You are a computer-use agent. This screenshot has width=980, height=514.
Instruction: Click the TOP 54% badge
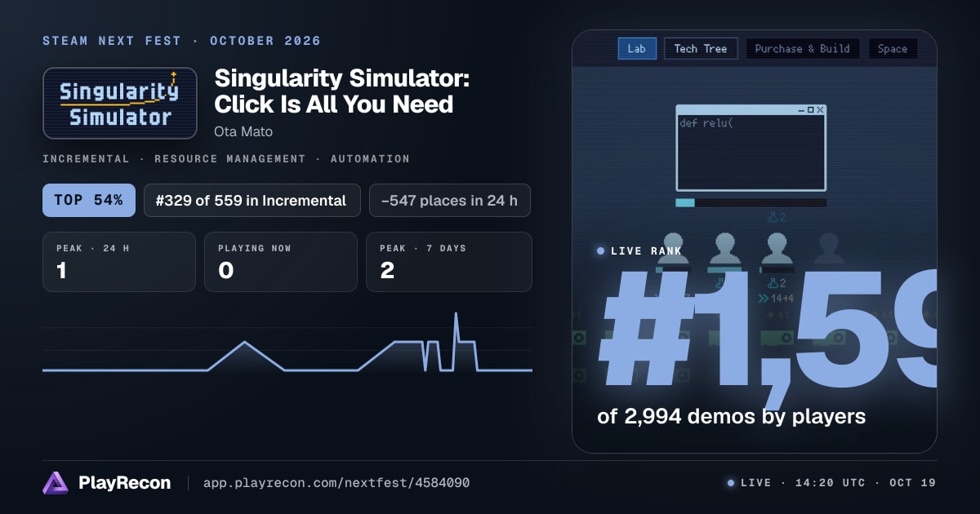tap(89, 200)
